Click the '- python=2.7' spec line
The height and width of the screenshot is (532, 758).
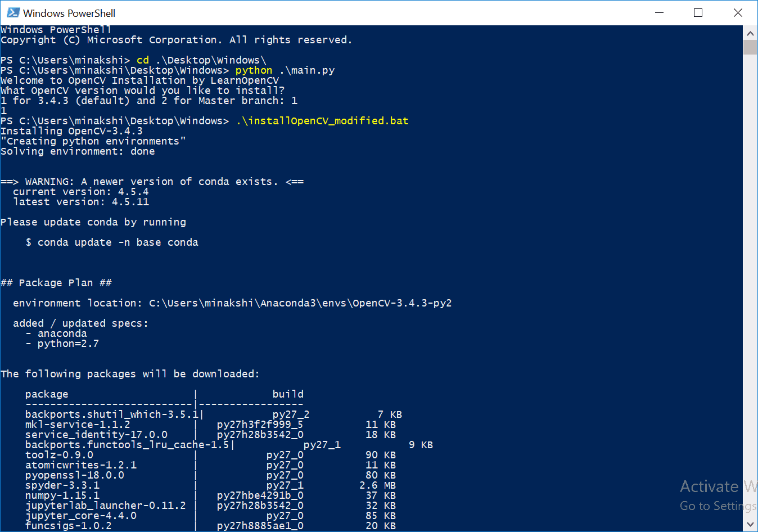tap(62, 344)
